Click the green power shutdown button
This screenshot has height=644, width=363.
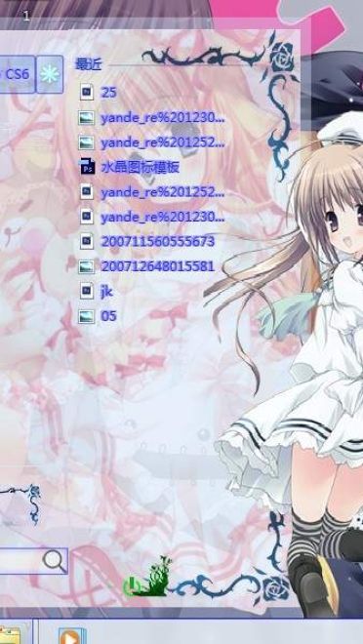[x=132, y=585]
